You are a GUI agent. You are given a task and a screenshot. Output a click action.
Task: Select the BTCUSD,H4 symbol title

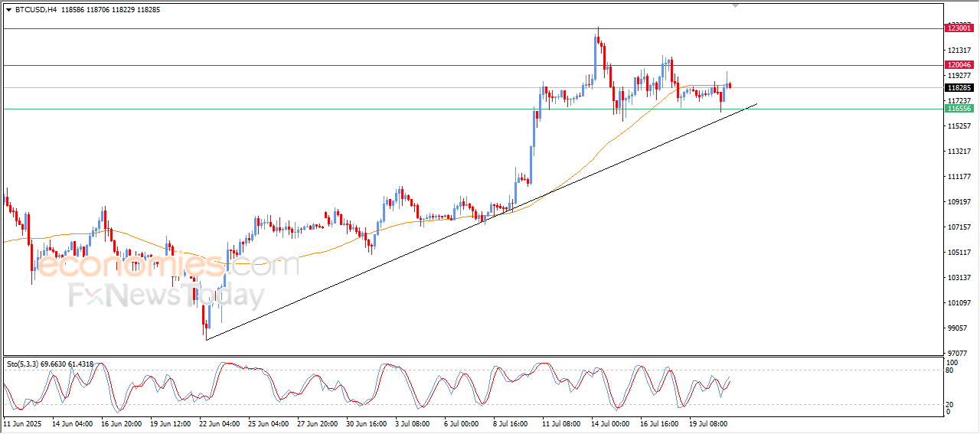tap(36, 10)
